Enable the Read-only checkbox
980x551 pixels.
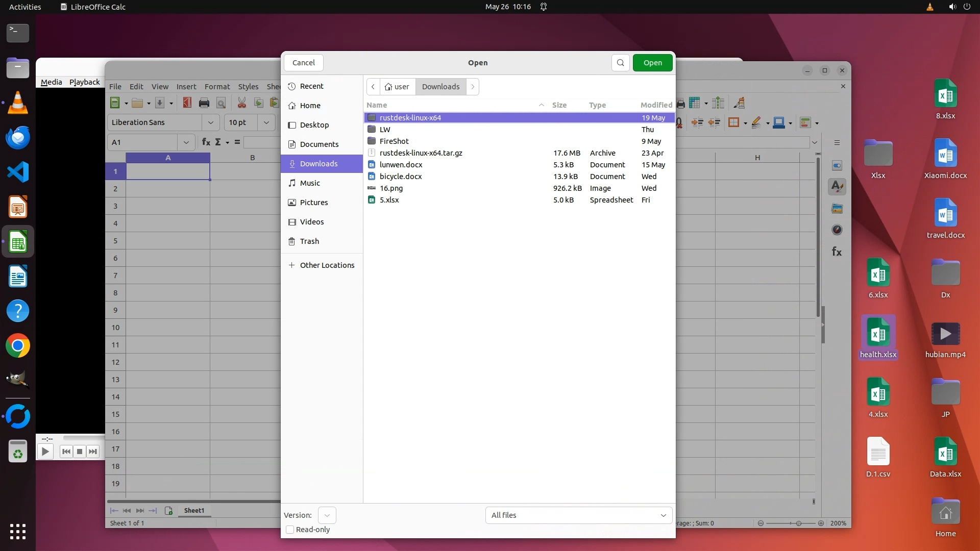click(x=290, y=530)
